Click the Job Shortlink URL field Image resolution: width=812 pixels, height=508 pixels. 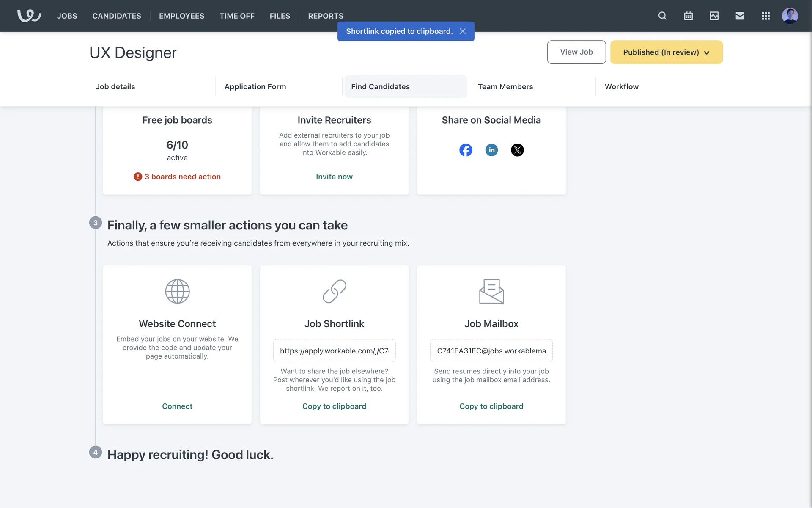click(334, 351)
